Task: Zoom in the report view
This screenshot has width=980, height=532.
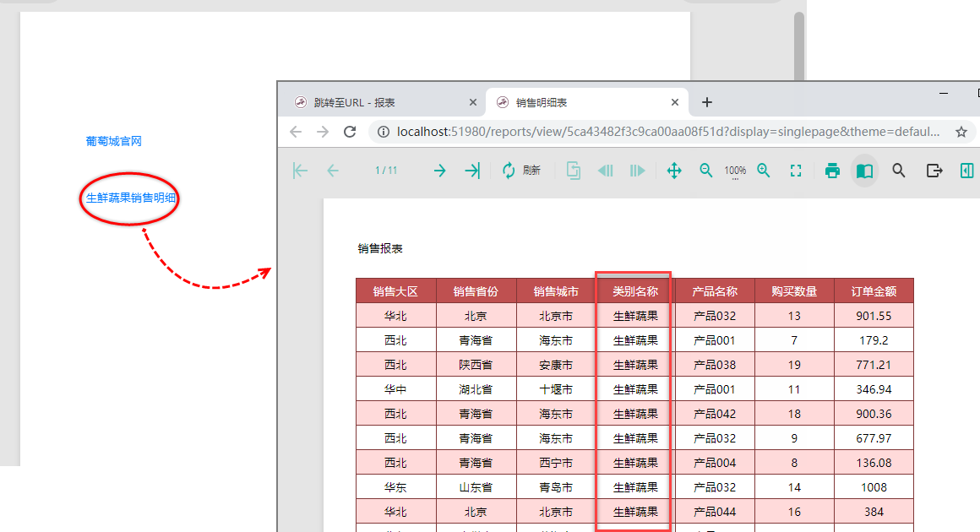Action: 764,171
